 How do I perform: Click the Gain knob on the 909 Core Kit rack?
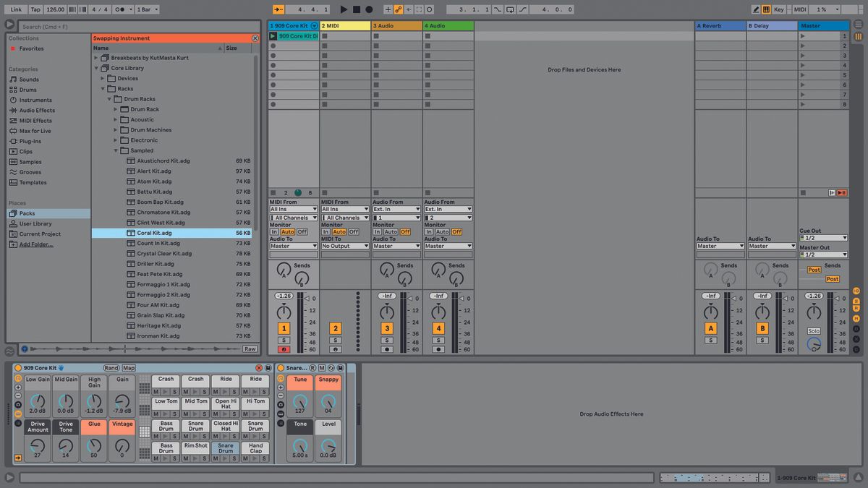pyautogui.click(x=122, y=402)
